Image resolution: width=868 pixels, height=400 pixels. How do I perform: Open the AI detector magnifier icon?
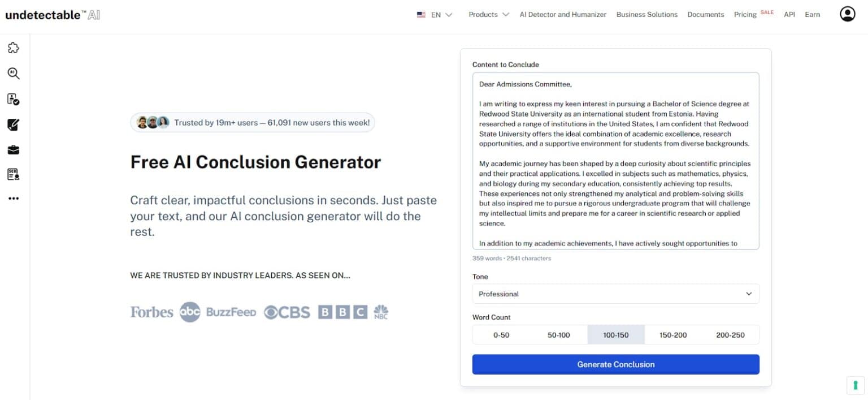[x=14, y=74]
